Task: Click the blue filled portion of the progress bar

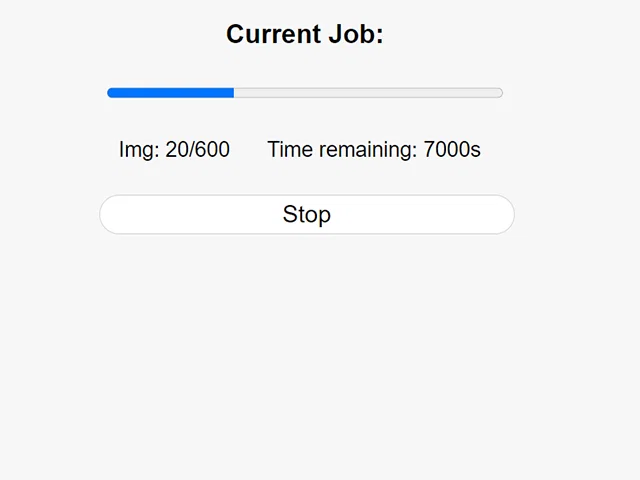Action: 170,93
